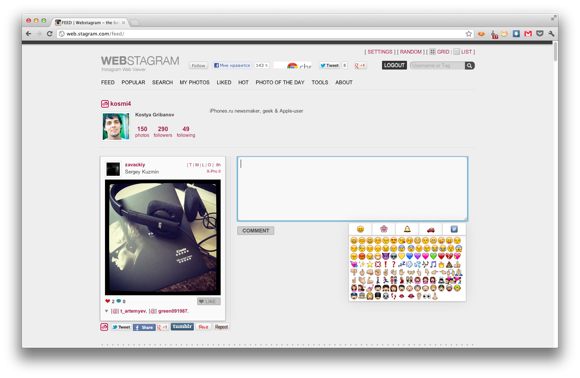
Task: Insert the green heart emoji
Action: (433, 256)
